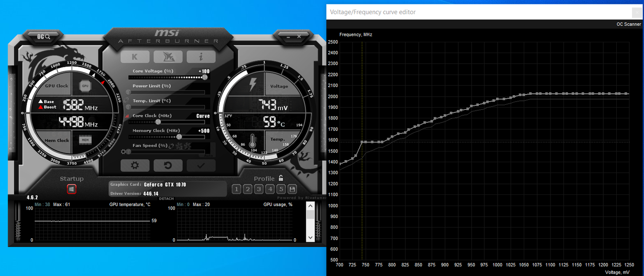This screenshot has width=644, height=276.
Task: Select curve point at 743 mV dotted line
Action: tap(362, 142)
